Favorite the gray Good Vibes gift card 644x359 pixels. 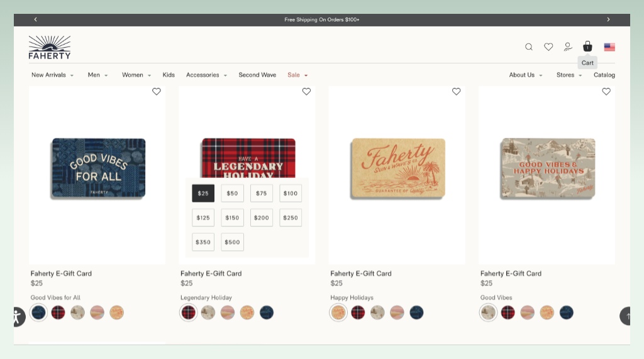click(606, 92)
